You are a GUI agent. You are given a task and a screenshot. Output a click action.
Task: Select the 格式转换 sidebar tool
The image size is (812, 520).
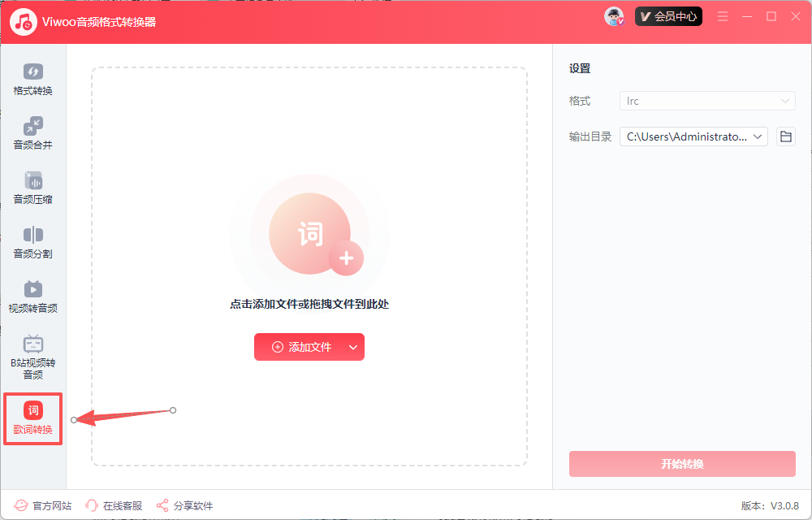(x=32, y=79)
